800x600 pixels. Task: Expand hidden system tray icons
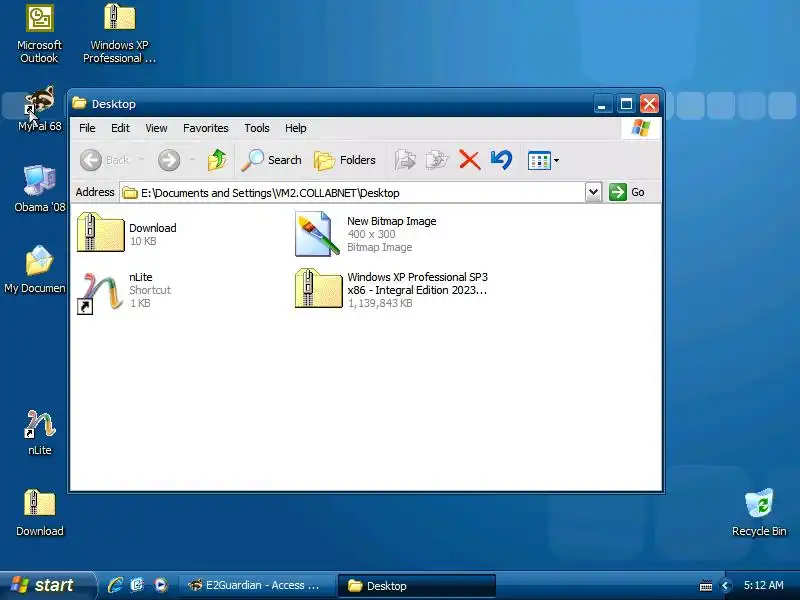724,586
